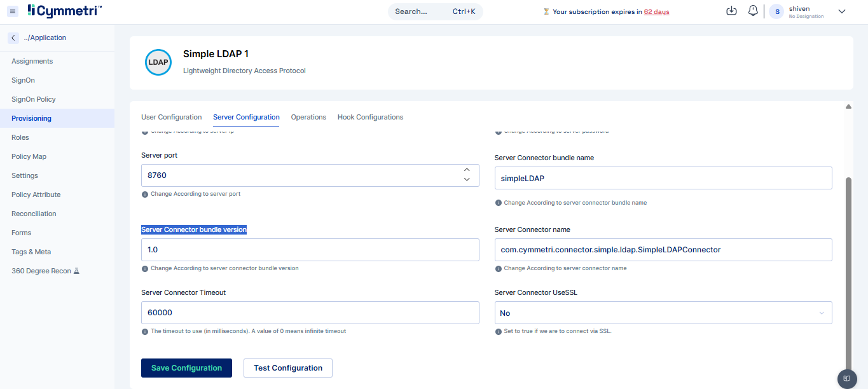Open the download icon in header
Viewport: 868px width, 389px height.
731,11
